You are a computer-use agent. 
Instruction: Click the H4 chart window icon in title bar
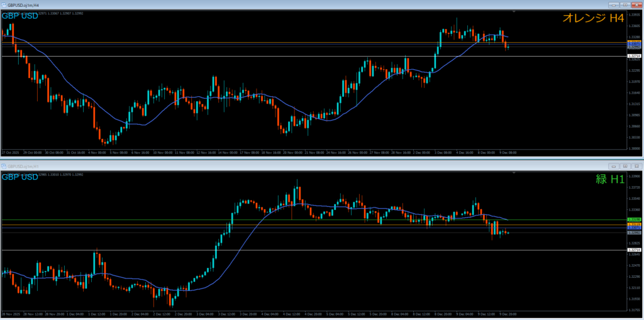[x=4, y=4]
